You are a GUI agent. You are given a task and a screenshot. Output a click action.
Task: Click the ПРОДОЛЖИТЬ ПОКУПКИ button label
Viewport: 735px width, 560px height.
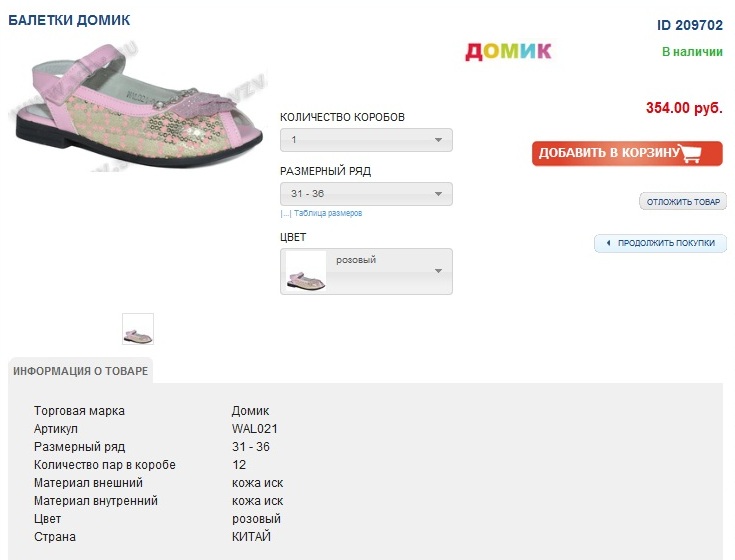click(x=666, y=243)
